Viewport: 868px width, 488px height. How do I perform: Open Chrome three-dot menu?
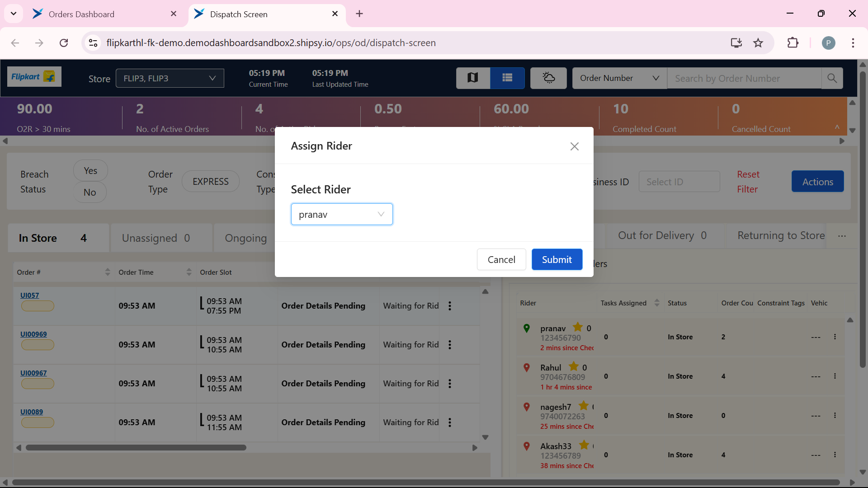click(x=853, y=43)
